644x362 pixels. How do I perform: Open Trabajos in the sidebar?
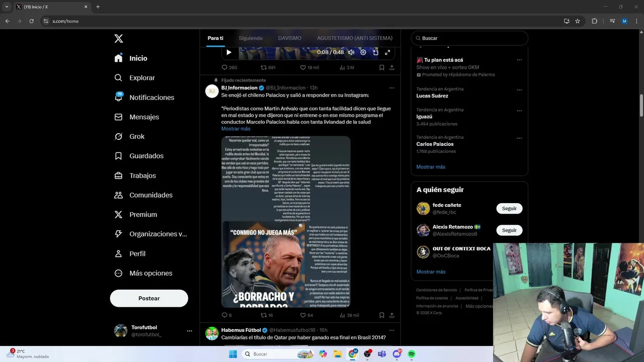pos(135,175)
